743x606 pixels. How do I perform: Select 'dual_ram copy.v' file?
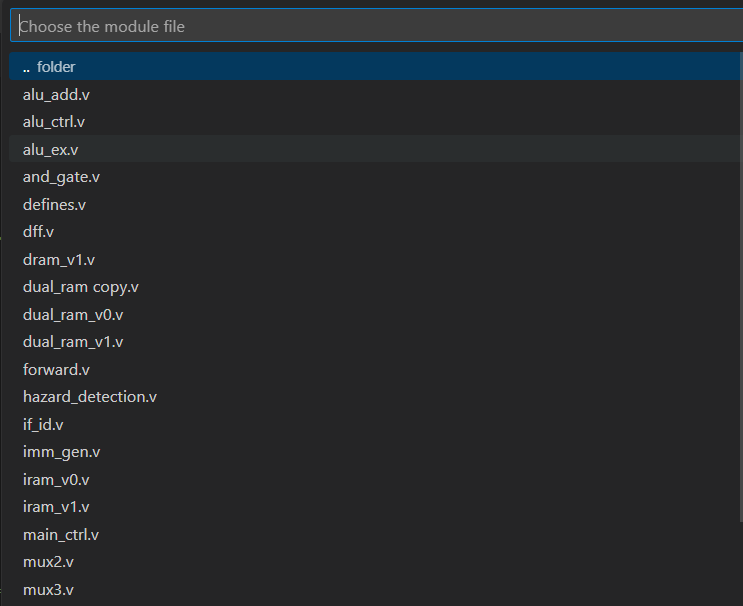point(376,287)
